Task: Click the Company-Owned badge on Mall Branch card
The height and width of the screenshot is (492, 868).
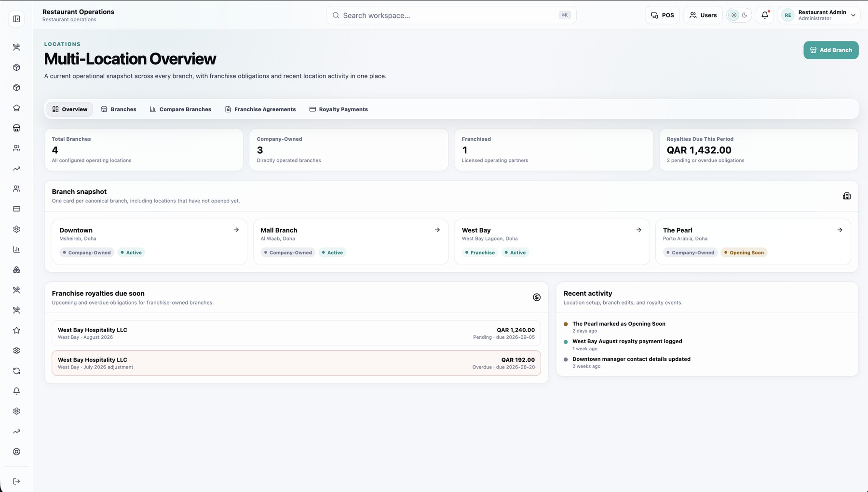Action: pos(288,253)
